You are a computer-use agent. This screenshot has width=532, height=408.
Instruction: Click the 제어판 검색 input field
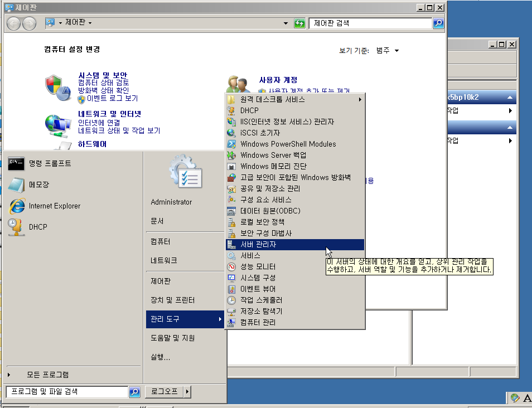(370, 23)
